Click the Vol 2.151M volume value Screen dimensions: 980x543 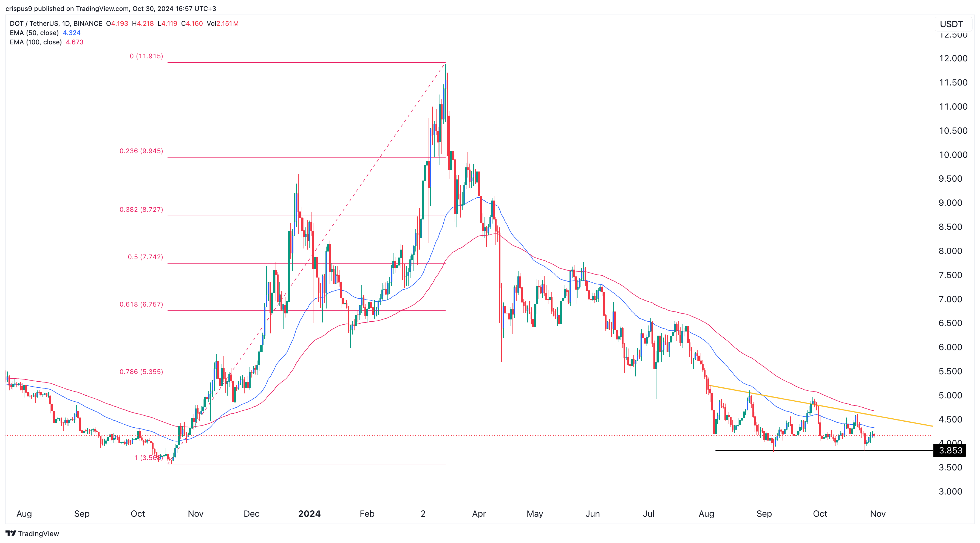[x=223, y=24]
